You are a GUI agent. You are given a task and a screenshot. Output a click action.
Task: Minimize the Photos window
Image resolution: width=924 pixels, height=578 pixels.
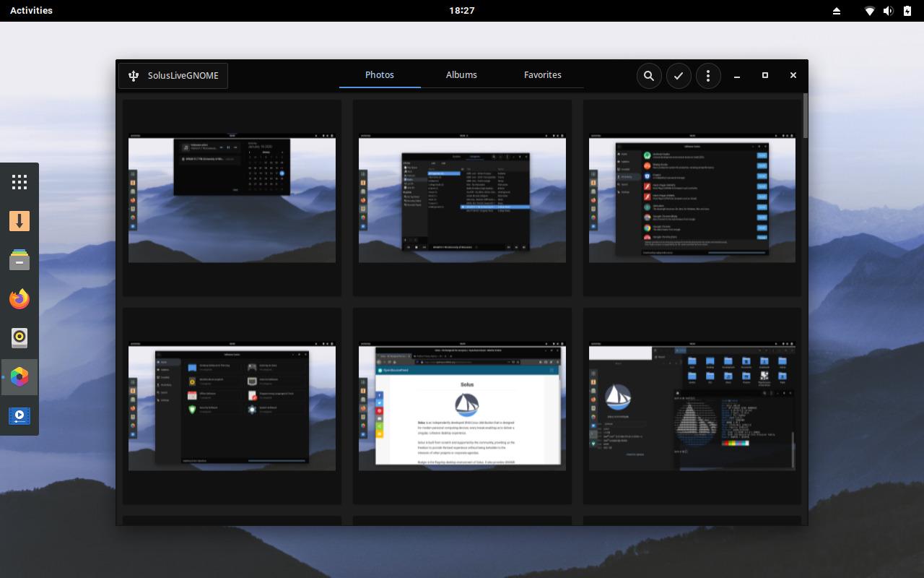[x=737, y=76]
